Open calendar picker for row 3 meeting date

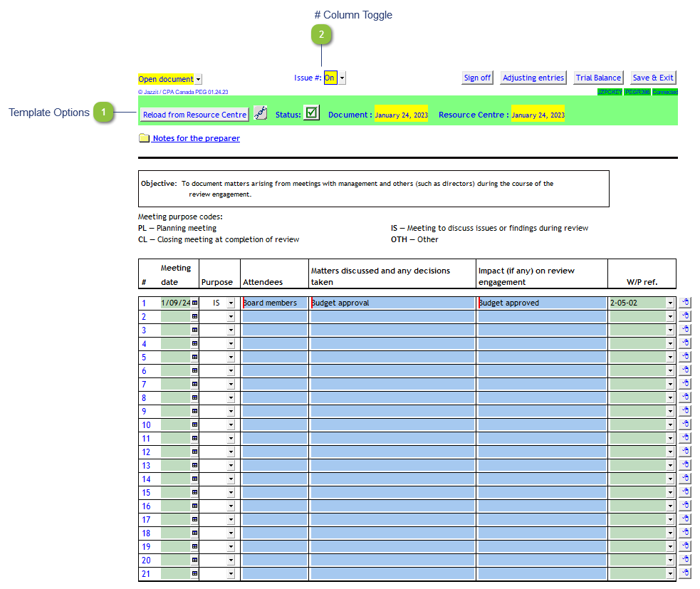point(194,330)
